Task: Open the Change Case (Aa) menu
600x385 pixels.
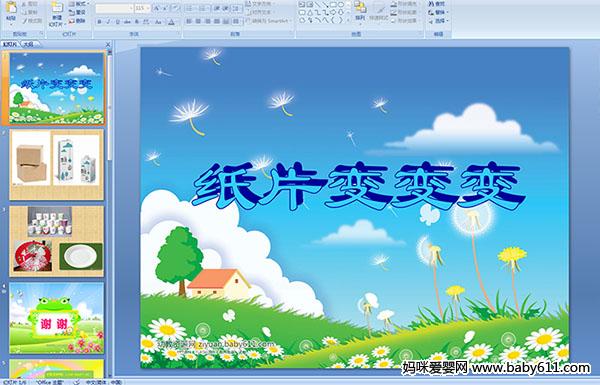Action: point(158,22)
